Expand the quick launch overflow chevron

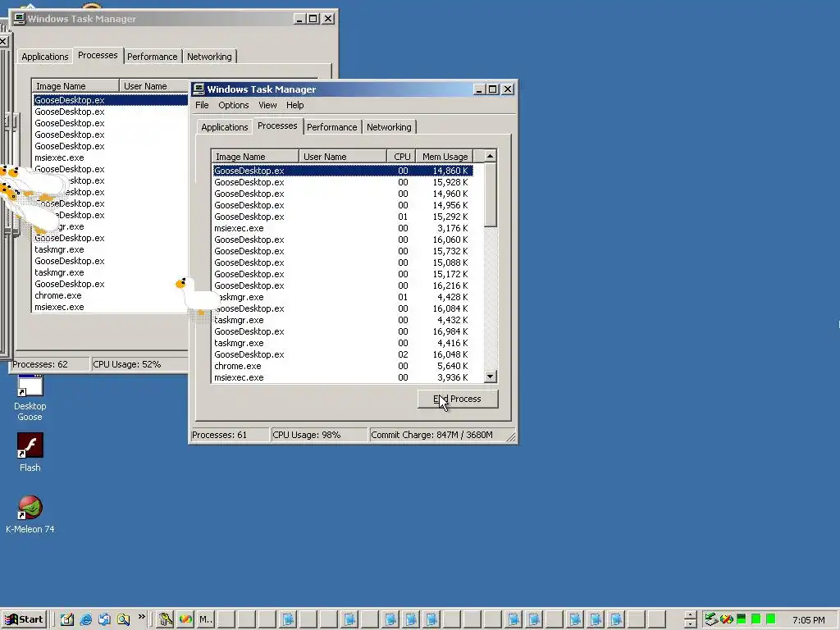tap(141, 617)
